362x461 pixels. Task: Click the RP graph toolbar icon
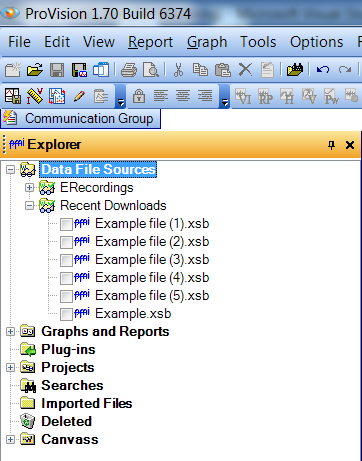265,96
